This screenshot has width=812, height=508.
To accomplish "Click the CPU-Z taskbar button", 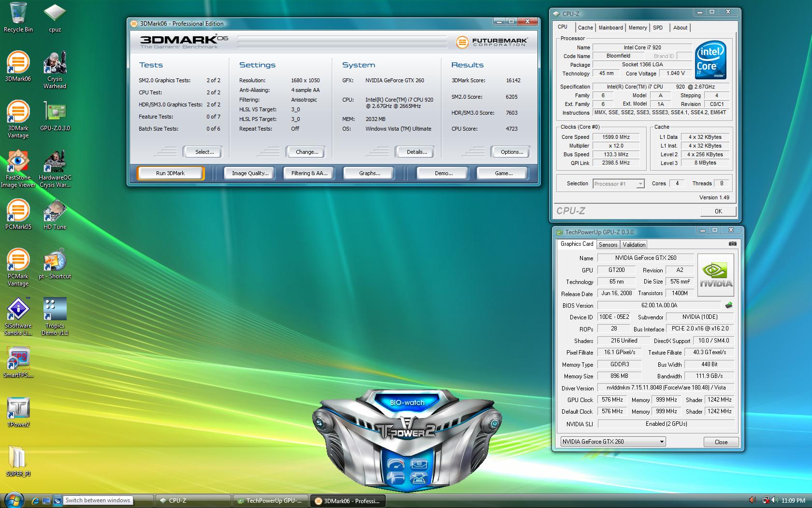I will click(x=193, y=501).
